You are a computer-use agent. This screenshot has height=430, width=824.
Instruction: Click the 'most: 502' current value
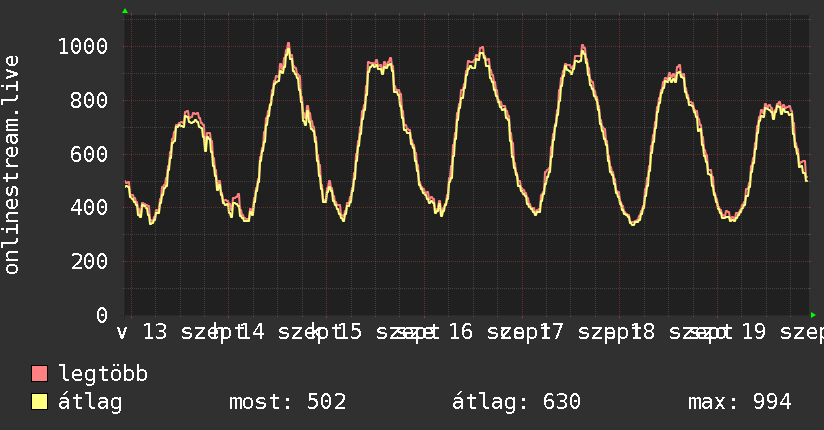pyautogui.click(x=287, y=402)
